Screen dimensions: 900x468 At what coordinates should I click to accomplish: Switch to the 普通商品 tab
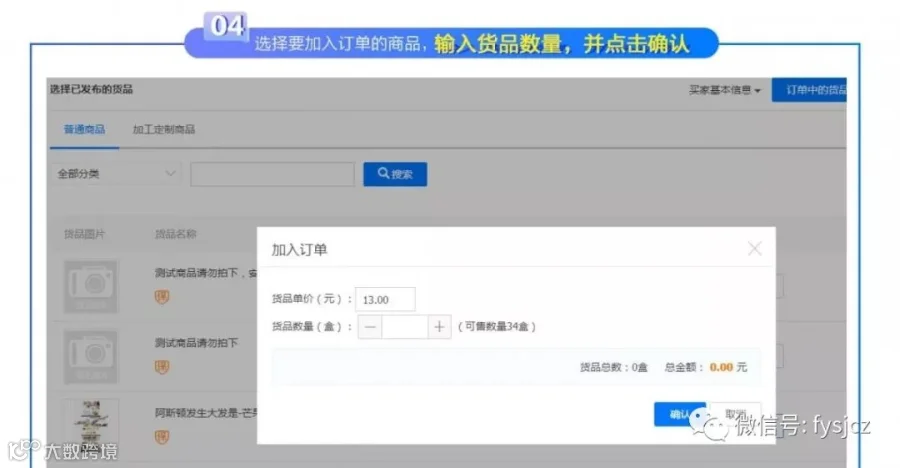[84, 129]
